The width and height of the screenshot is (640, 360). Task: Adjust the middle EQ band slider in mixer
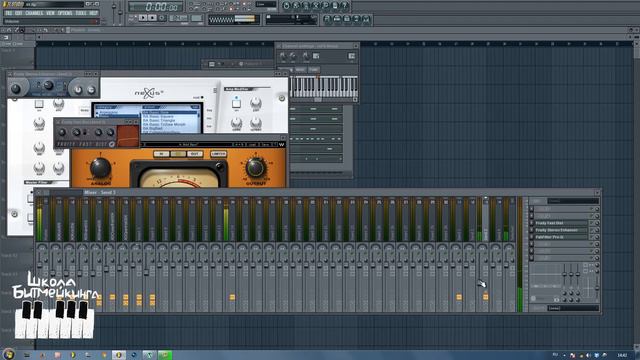pyautogui.click(x=571, y=275)
